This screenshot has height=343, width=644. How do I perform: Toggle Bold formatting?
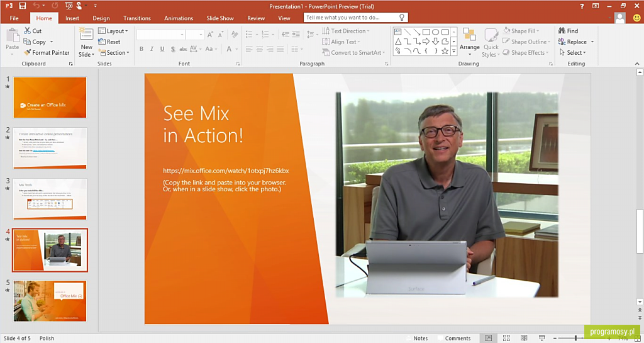[x=142, y=49]
